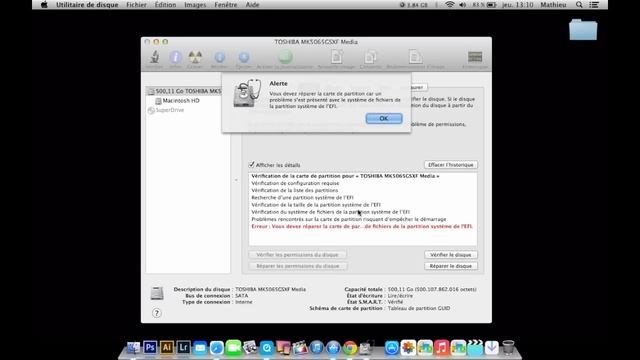Click Effacer l'historique button
Image resolution: width=640 pixels, height=360 pixels.
point(451,165)
